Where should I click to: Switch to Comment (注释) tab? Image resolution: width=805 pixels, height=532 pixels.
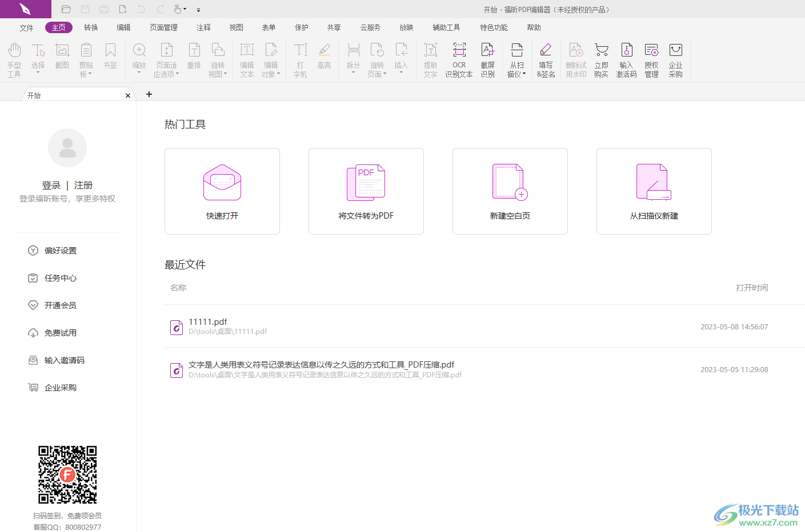click(203, 27)
